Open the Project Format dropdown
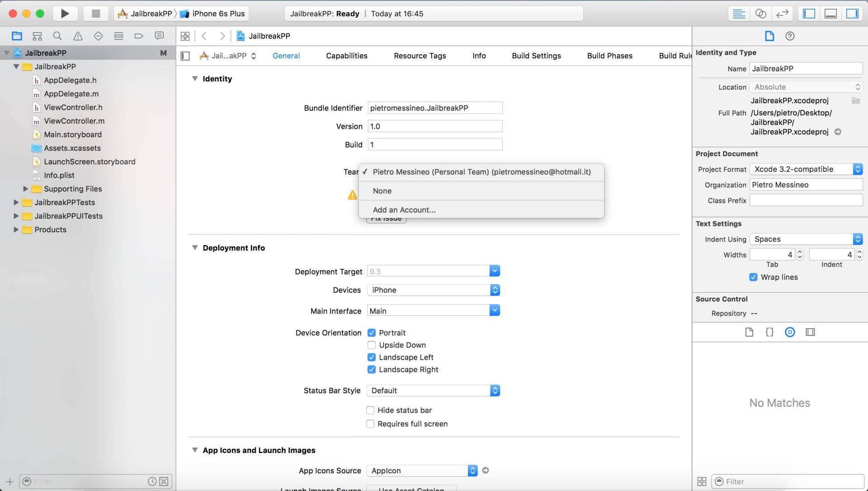The image size is (868, 491). (806, 169)
